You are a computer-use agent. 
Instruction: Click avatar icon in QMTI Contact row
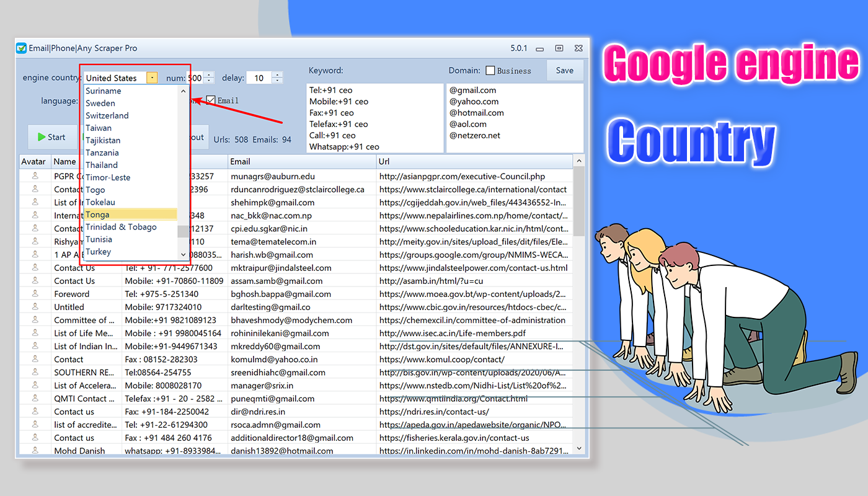pos(35,398)
